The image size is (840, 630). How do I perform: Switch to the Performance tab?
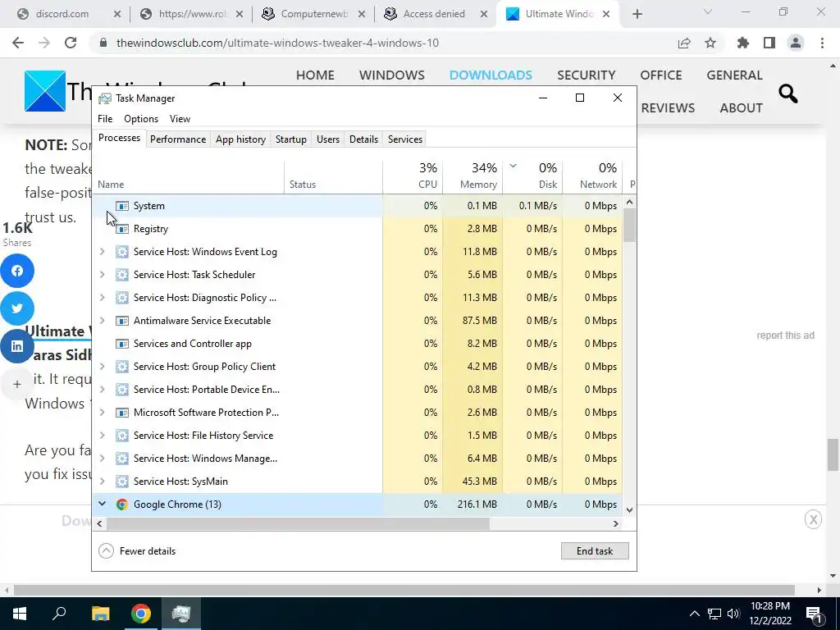click(x=178, y=139)
